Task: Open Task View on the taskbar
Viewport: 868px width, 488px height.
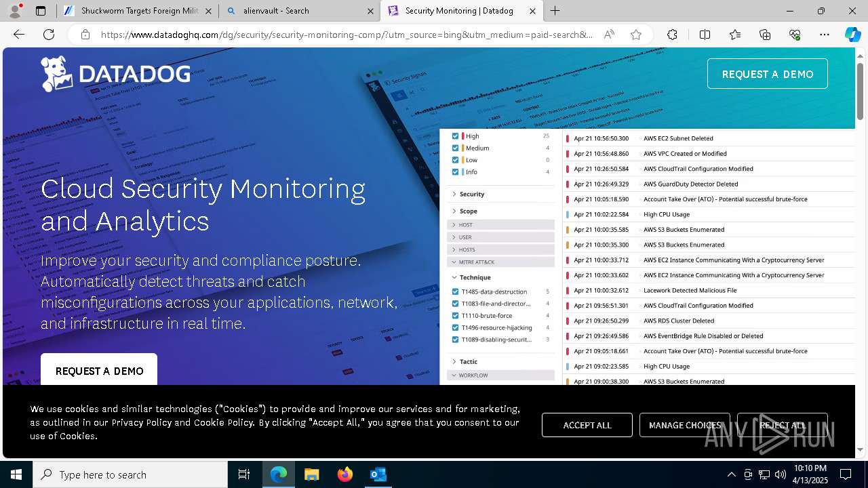Action: coord(244,474)
